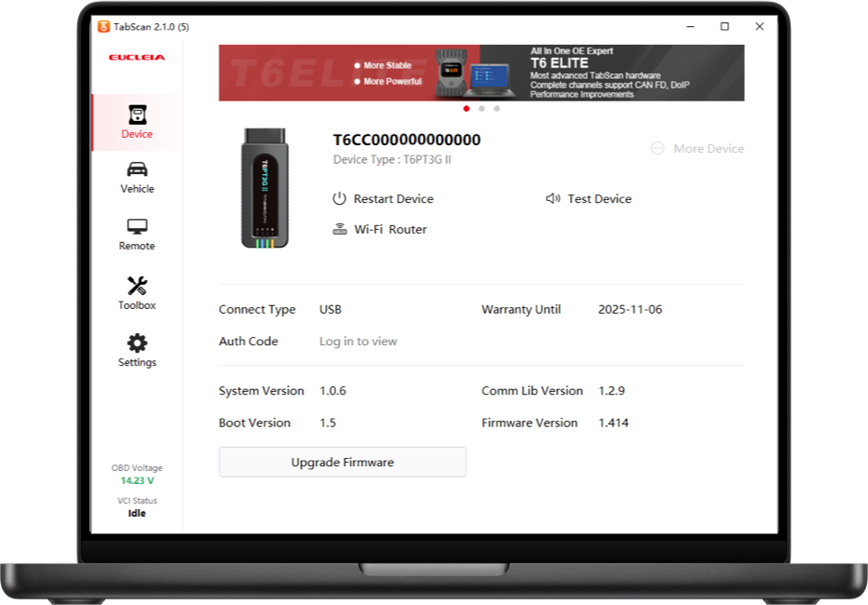Select the second banner carousel dot

pos(481,108)
